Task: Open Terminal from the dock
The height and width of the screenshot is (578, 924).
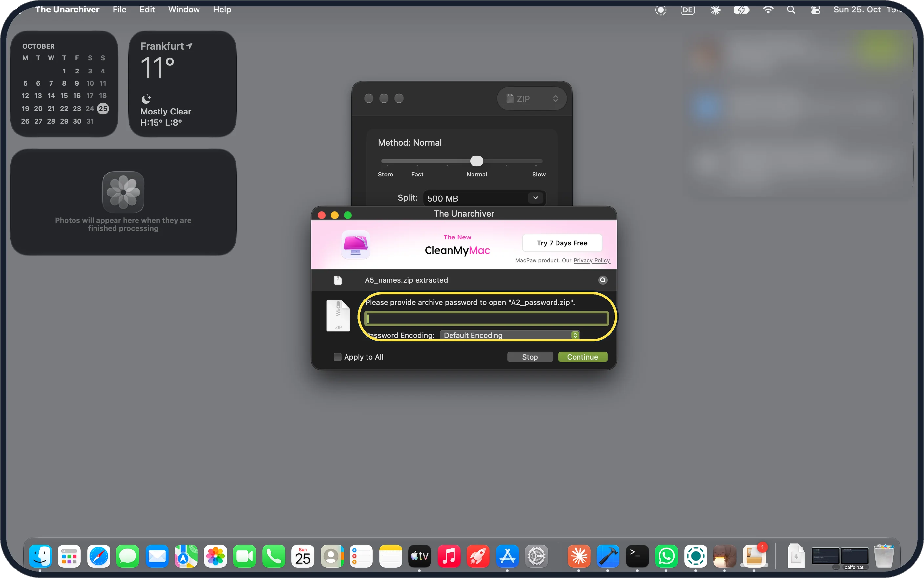Action: (637, 556)
